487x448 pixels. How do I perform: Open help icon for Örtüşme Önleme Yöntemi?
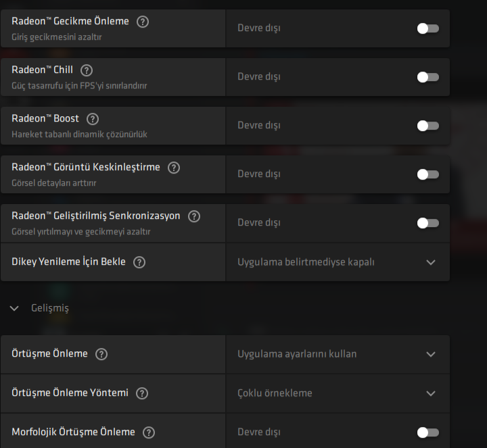(142, 393)
